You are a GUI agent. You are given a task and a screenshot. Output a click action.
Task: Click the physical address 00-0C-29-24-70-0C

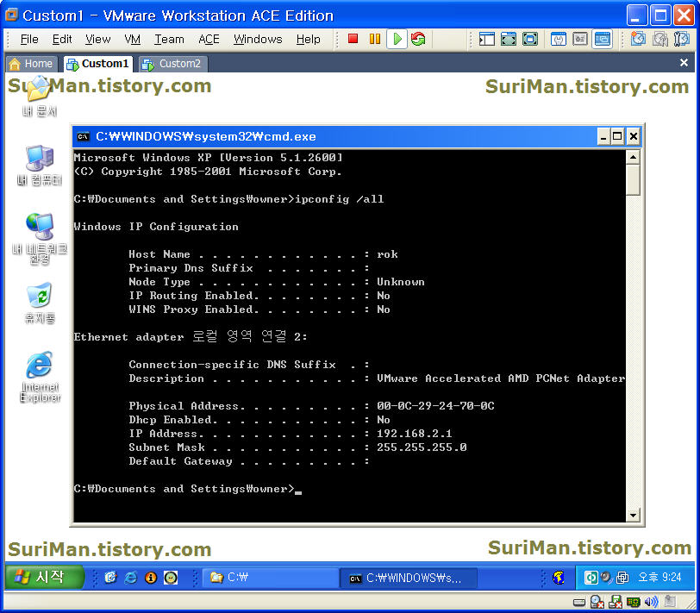point(435,406)
